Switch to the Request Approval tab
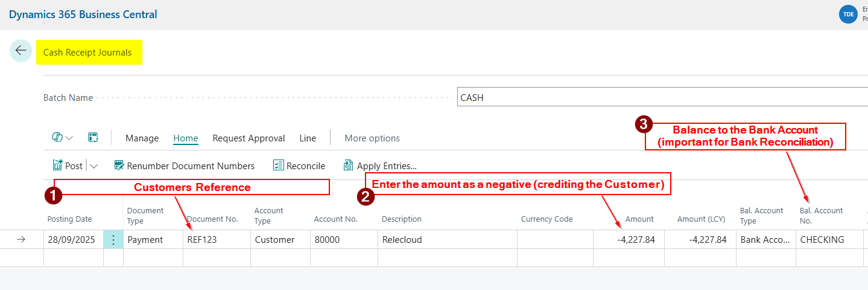This screenshot has height=290, width=868. tap(249, 138)
